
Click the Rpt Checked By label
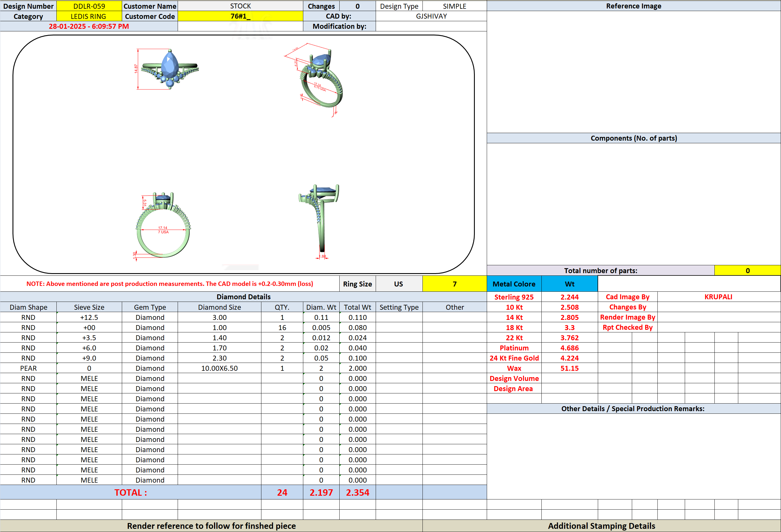tap(627, 328)
